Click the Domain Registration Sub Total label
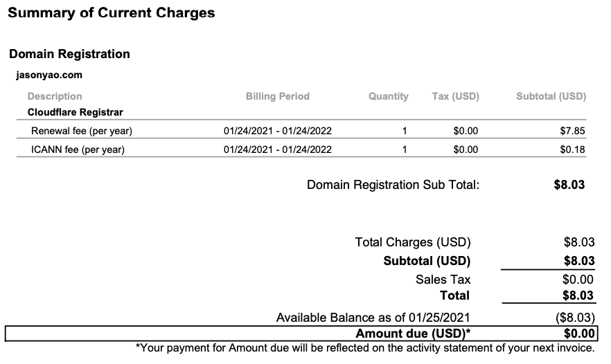The width and height of the screenshot is (611, 364). tap(393, 185)
